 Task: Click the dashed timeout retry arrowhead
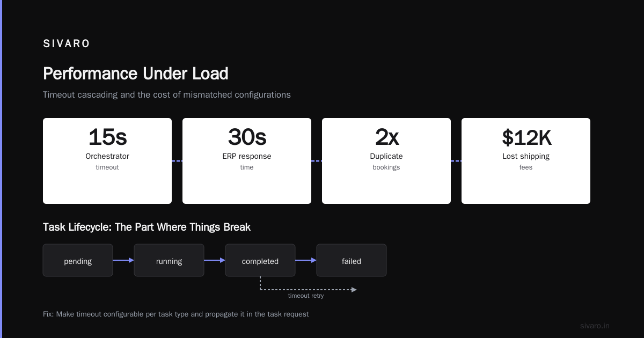click(x=354, y=290)
